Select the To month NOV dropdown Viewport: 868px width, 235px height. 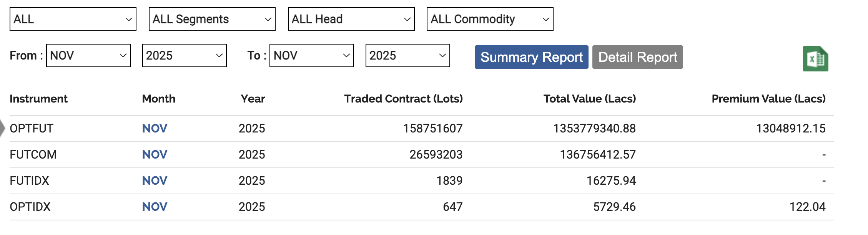(311, 56)
